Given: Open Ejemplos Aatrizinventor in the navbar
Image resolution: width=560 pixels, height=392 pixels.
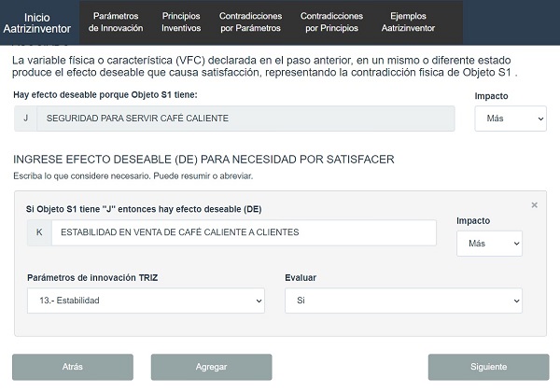Looking at the screenshot, I should pos(410,22).
